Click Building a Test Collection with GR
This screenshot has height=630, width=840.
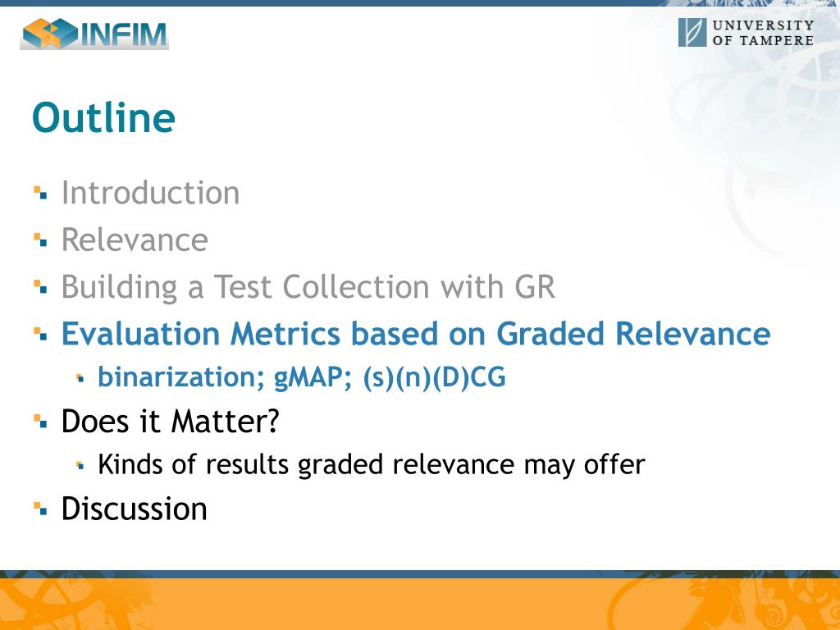tap(308, 287)
